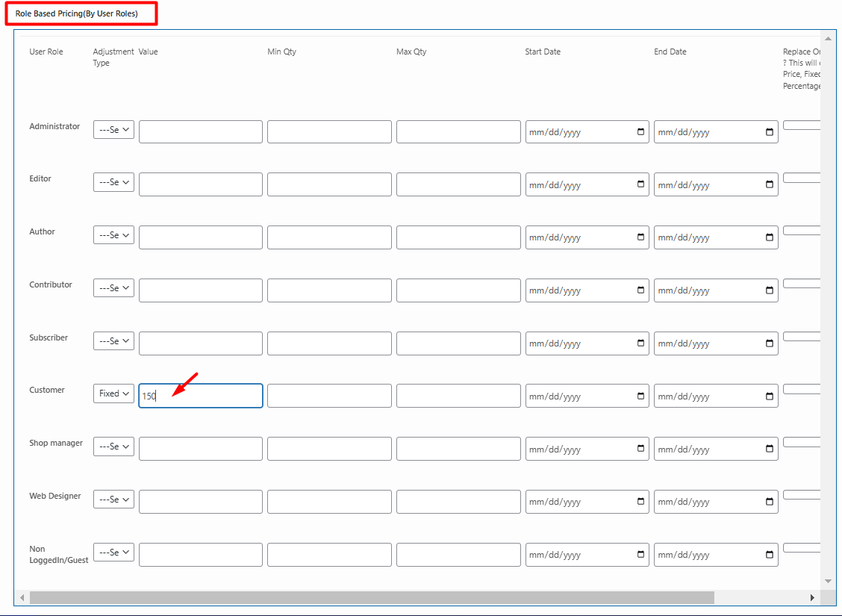Open calendar picker for Editor End Date

[769, 184]
